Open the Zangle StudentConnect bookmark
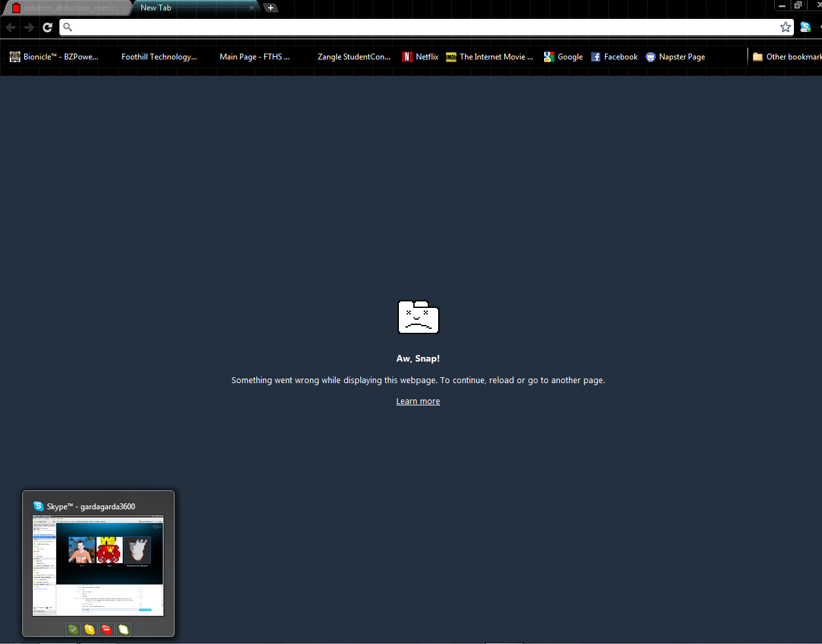This screenshot has width=822, height=644. tap(354, 57)
